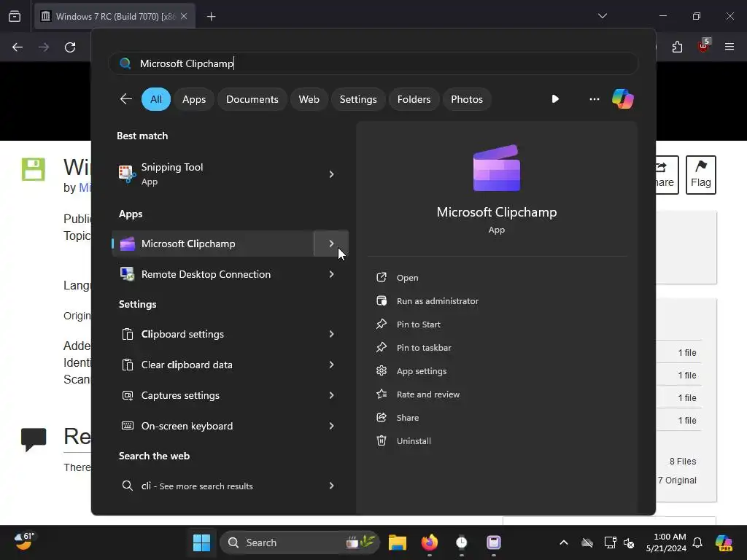Click the '8 Files' text on webpage
The width and height of the screenshot is (747, 560).
coord(682,461)
